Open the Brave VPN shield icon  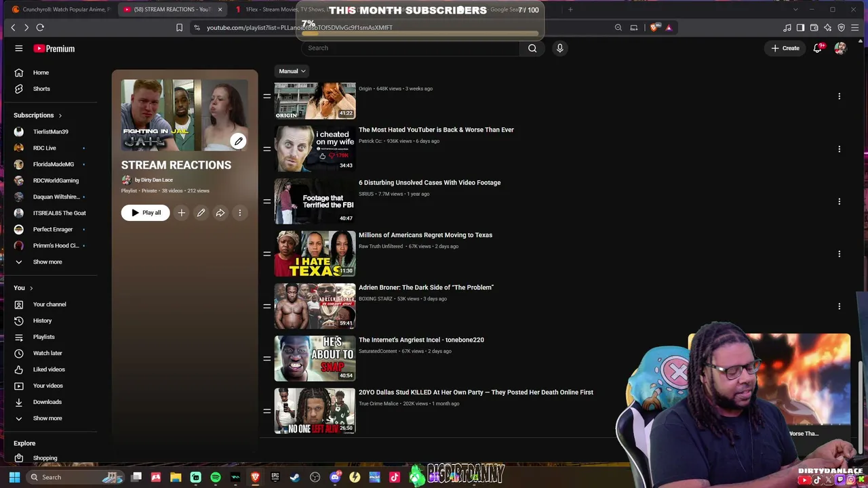point(842,28)
